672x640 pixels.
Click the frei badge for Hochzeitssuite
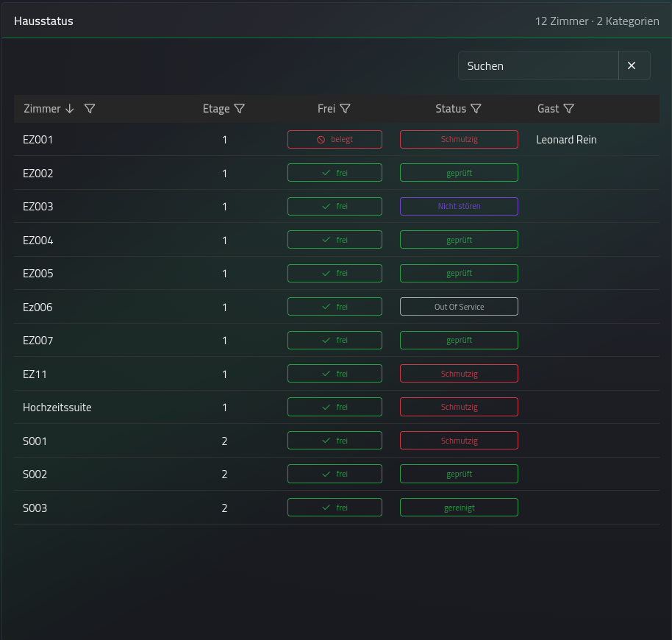(x=335, y=407)
